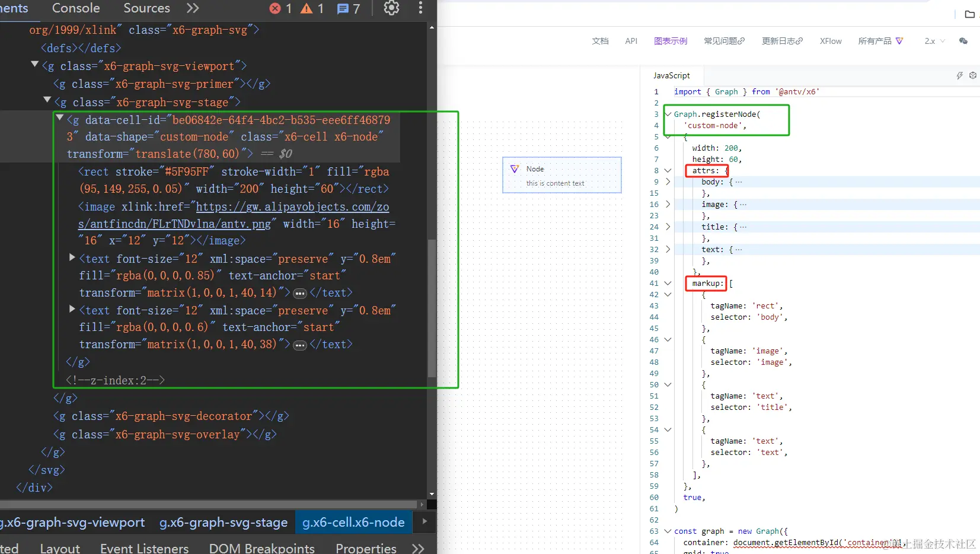
Task: Click the folder icon at top right
Action: pos(970,14)
